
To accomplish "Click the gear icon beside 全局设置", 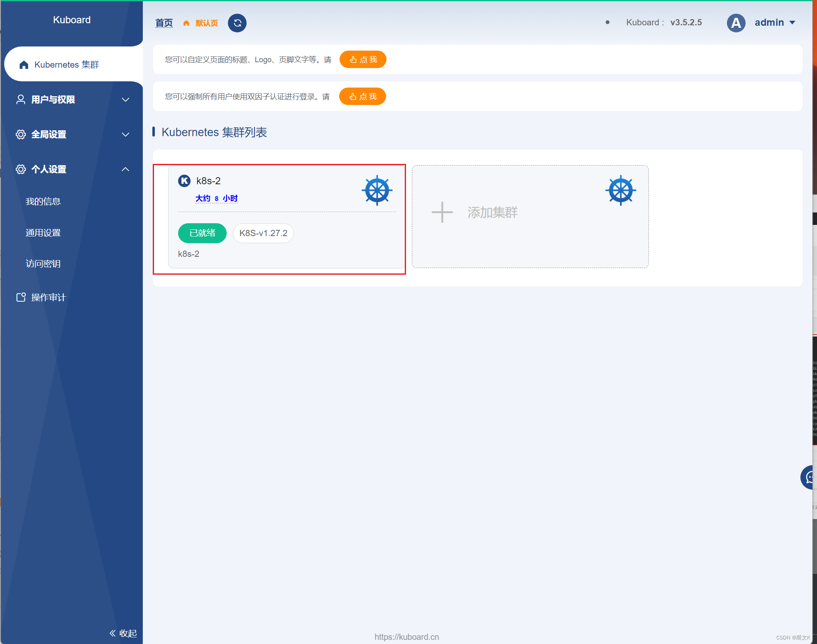I will [x=20, y=134].
